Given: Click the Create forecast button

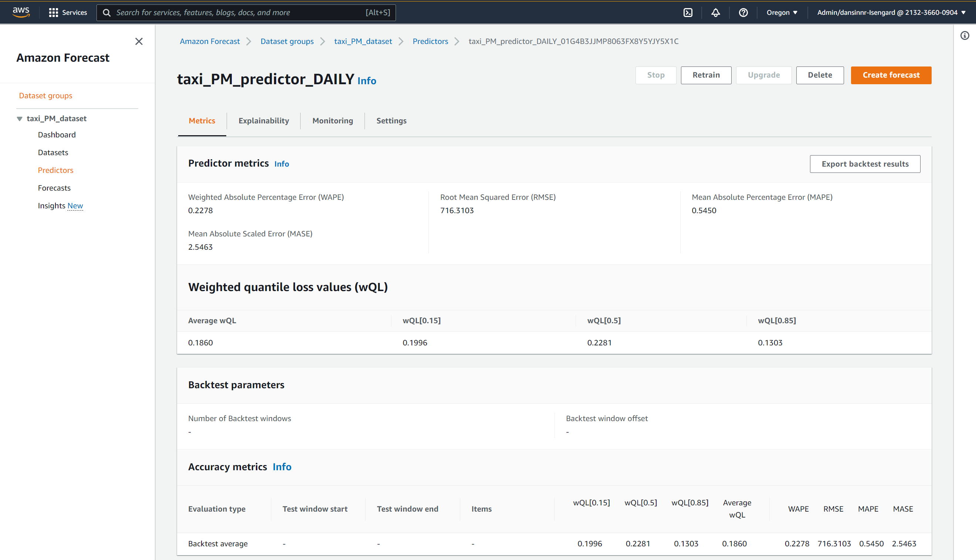Looking at the screenshot, I should pos(891,75).
